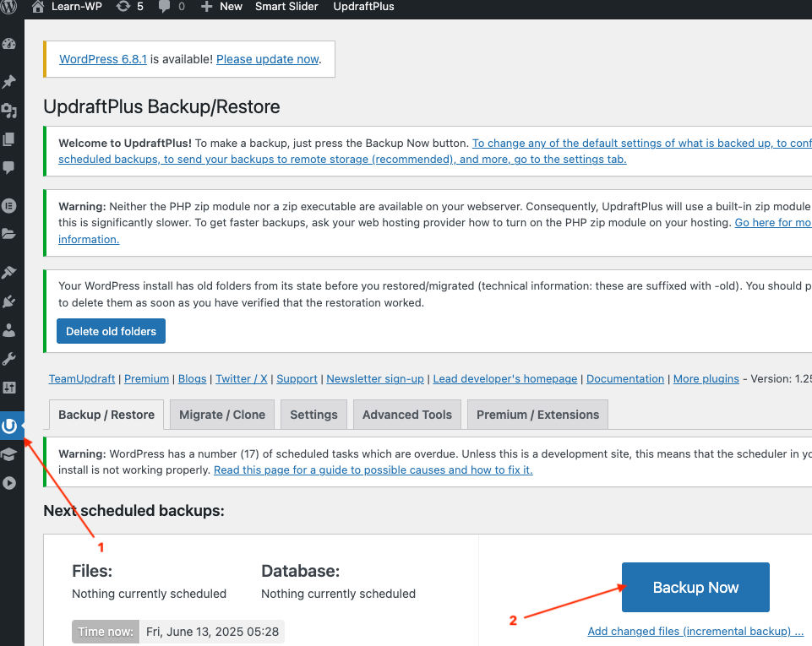Image resolution: width=812 pixels, height=646 pixels.
Task: Select the UpdraftPlus sidebar icon
Action: [9, 426]
